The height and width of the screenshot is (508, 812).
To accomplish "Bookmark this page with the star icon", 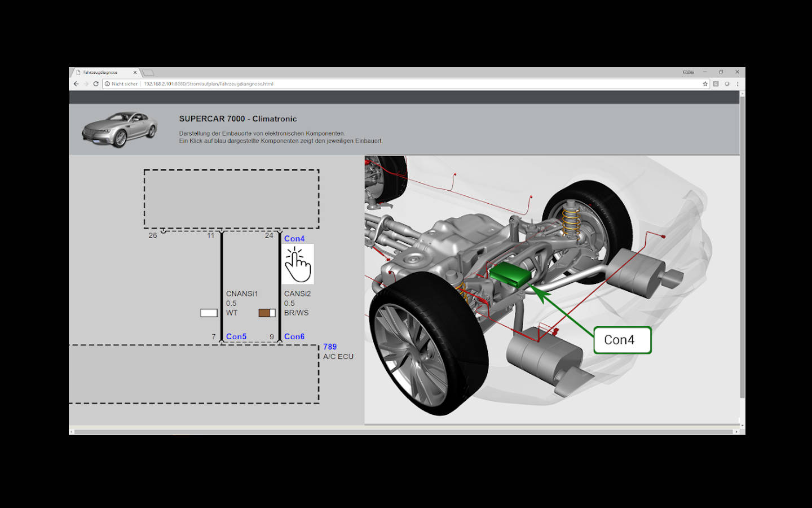I will pos(705,84).
